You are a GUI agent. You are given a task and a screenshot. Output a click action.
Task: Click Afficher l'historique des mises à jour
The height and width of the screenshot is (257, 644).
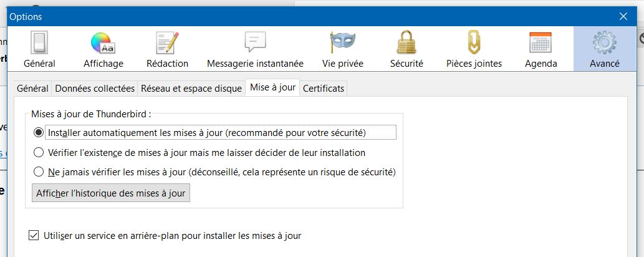pos(111,193)
